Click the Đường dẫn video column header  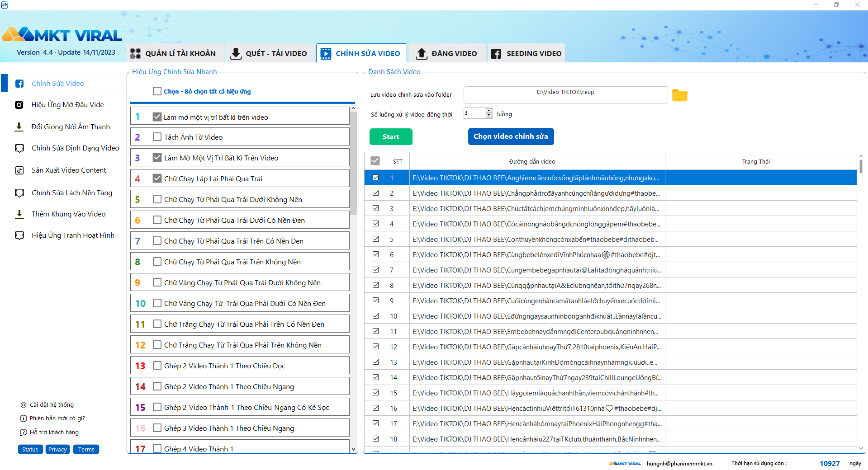pos(537,161)
